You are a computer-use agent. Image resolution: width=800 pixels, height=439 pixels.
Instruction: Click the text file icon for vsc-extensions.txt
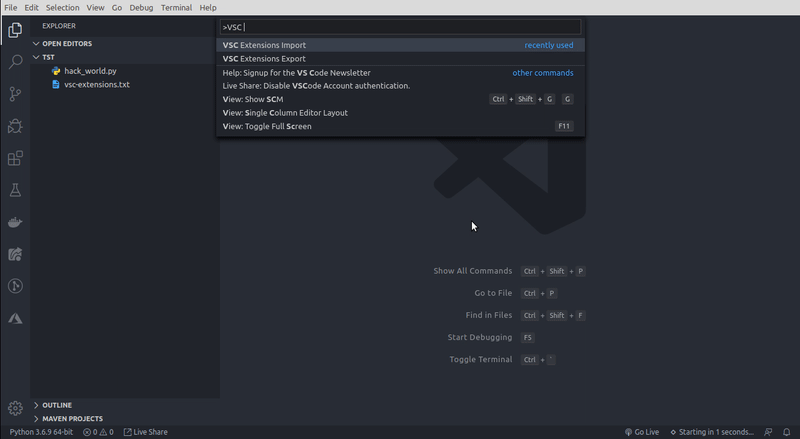point(56,85)
